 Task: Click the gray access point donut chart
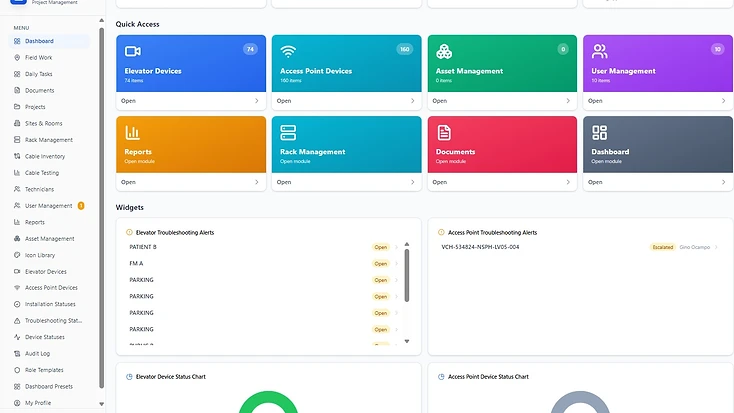click(x=580, y=402)
